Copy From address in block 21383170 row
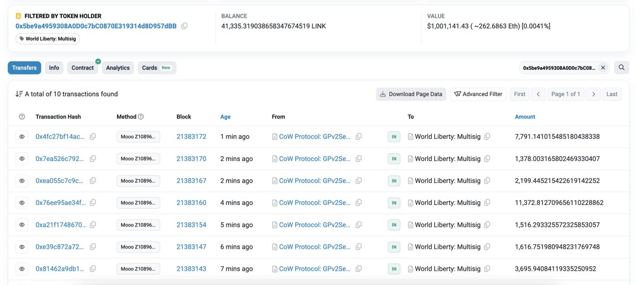This screenshot has width=644, height=285. tap(358, 159)
